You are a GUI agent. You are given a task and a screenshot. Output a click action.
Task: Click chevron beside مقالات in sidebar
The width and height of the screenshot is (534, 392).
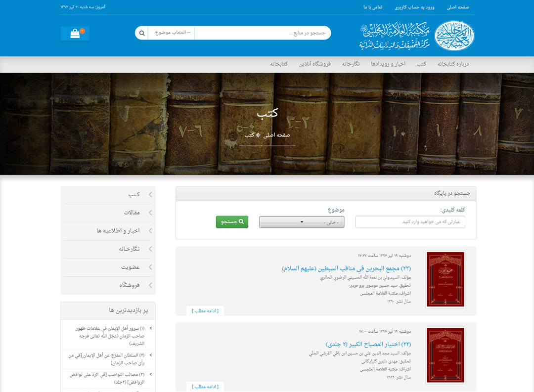point(150,213)
